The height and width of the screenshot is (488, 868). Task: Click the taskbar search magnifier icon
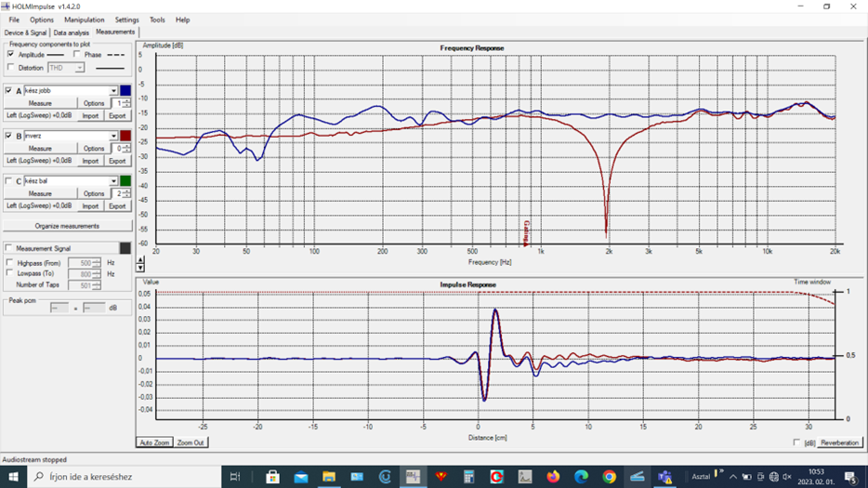39,476
